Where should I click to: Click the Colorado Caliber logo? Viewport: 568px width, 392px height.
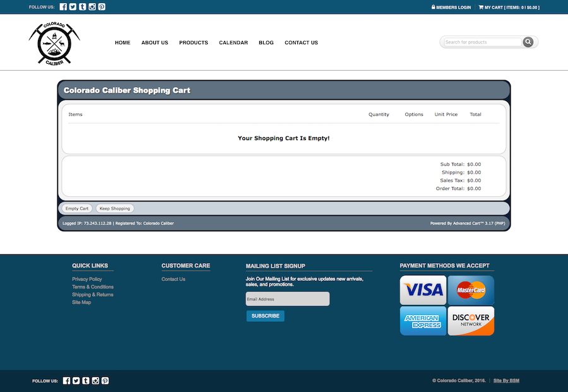54,44
